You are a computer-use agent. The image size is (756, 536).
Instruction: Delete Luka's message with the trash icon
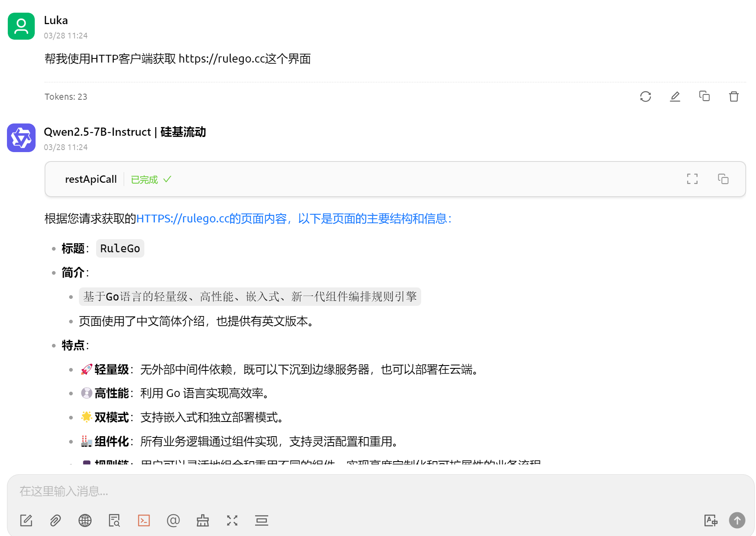coord(734,96)
